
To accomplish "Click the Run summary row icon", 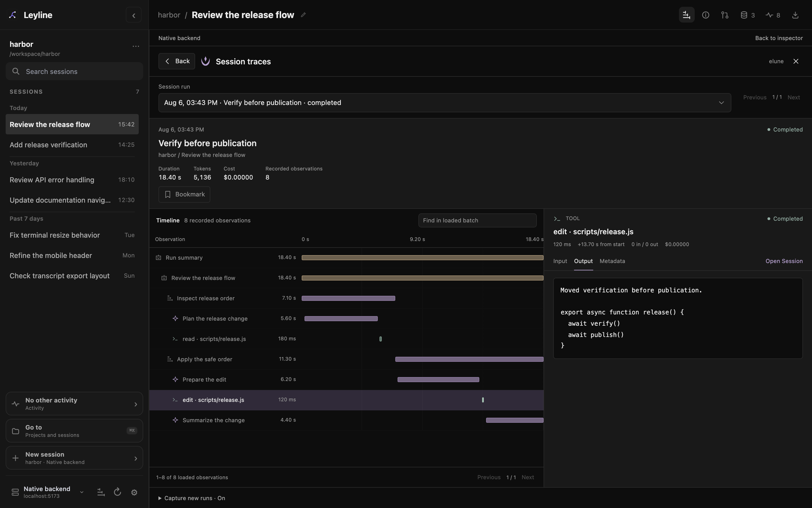I will (158, 258).
